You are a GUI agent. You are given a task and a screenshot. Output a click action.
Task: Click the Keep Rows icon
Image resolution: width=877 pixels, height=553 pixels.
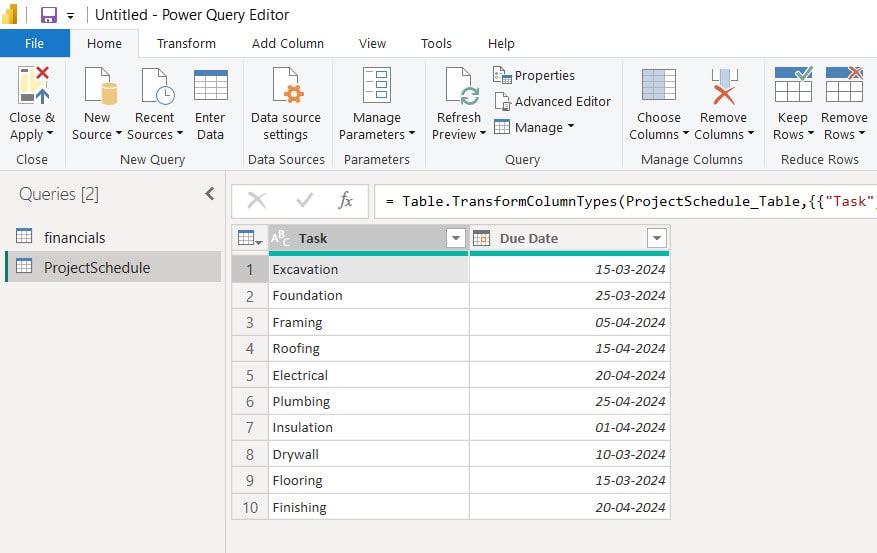793,84
